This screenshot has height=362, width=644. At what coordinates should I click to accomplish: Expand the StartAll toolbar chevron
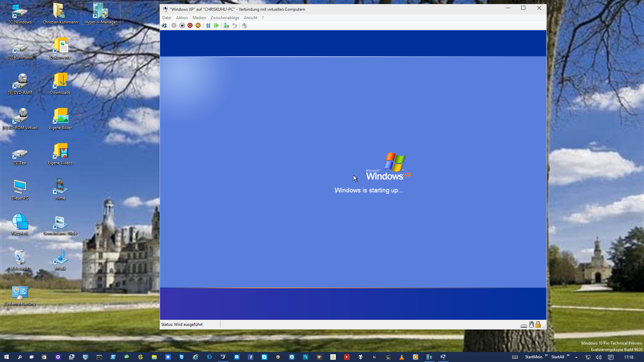tap(568, 355)
